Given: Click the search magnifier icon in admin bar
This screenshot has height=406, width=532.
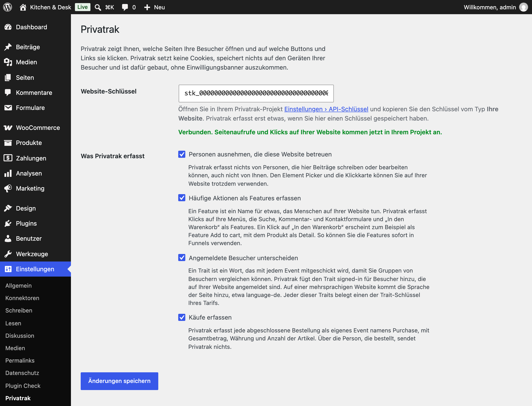Looking at the screenshot, I should click(98, 7).
